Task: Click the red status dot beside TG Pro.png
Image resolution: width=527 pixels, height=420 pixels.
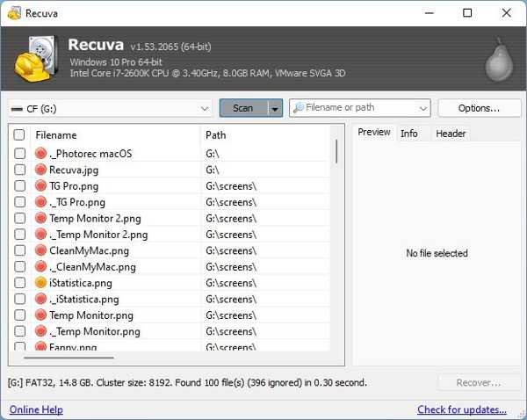Action: click(x=40, y=185)
